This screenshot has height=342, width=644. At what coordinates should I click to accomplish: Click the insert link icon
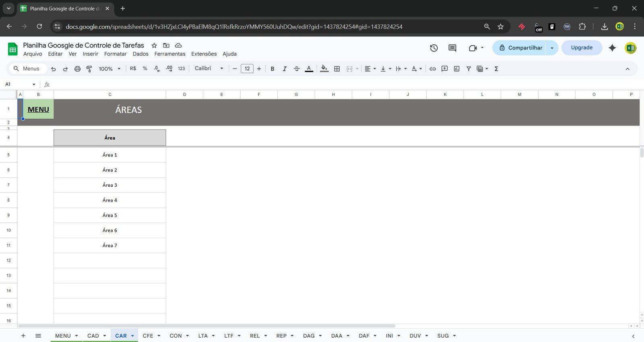(432, 69)
